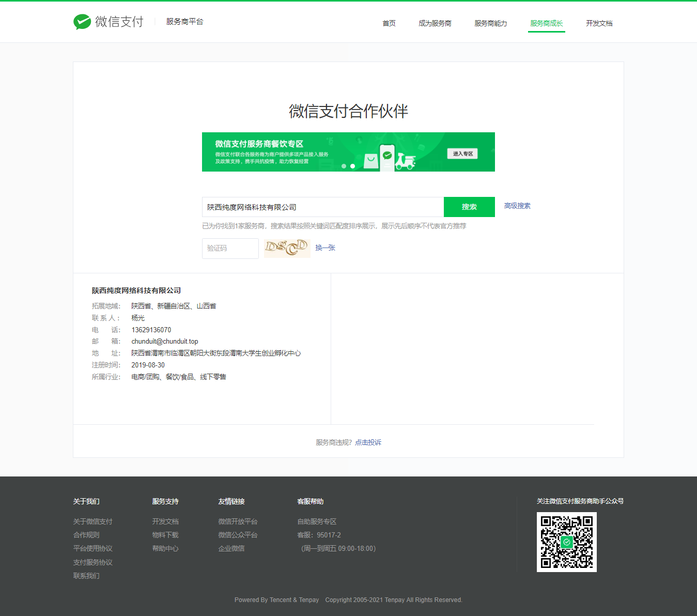Open the 服务商成长 navigation menu

coord(546,23)
